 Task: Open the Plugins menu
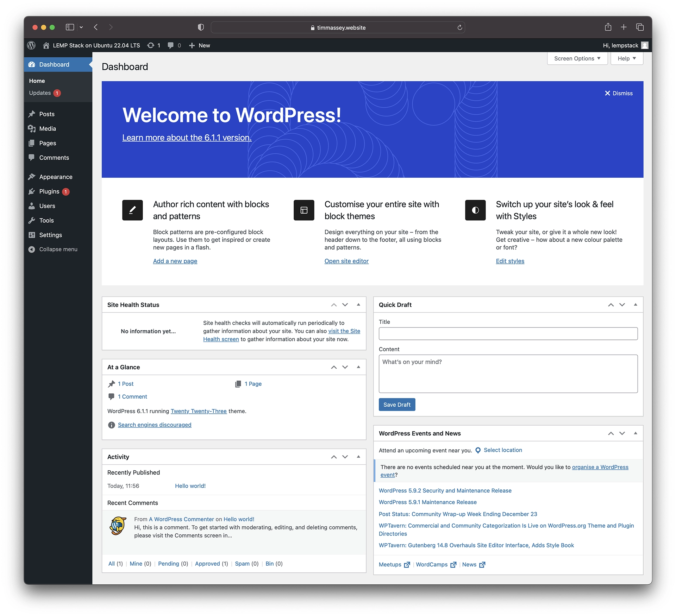58,191
